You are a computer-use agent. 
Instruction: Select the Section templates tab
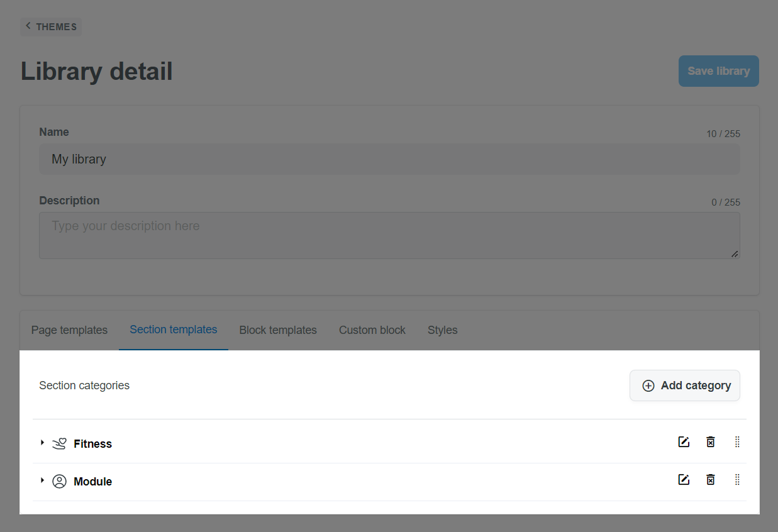click(174, 330)
